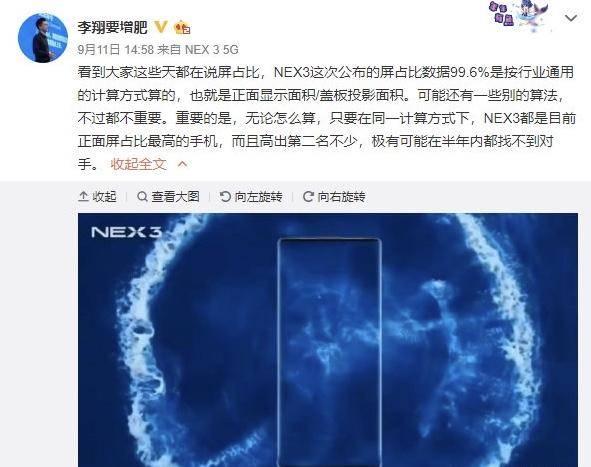View the large image via 查看大图
The image size is (591, 467).
pos(168,196)
